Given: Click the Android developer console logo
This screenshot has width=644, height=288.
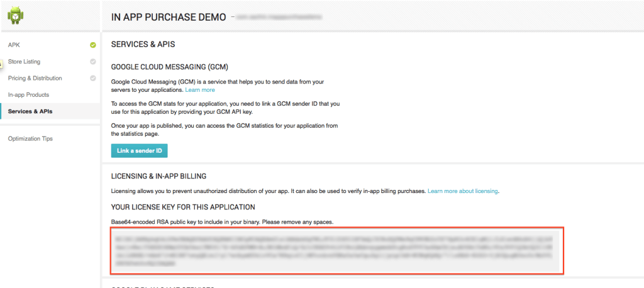Looking at the screenshot, I should tap(16, 16).
